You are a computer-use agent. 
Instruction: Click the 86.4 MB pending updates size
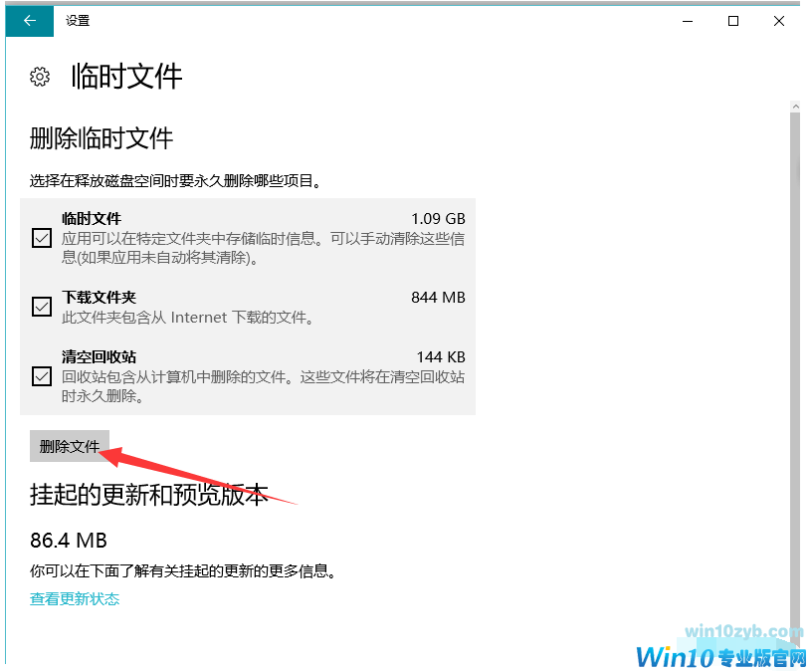(x=69, y=541)
